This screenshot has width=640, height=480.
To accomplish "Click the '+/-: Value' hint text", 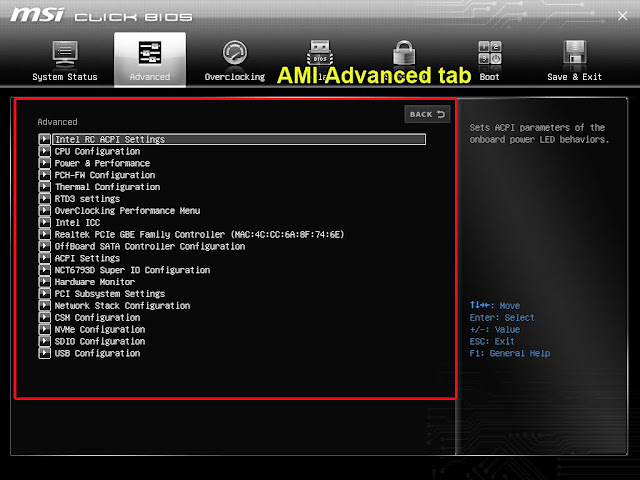I will point(495,329).
